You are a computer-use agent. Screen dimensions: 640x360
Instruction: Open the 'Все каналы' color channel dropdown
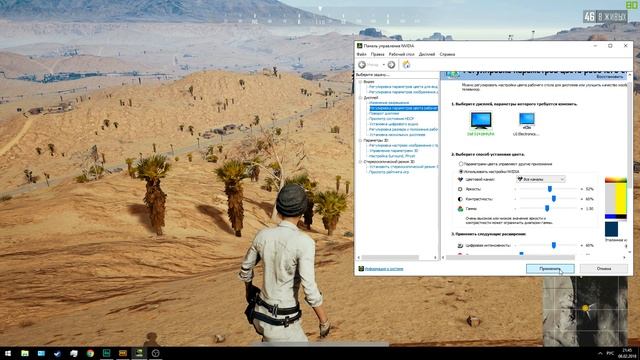coord(541,179)
